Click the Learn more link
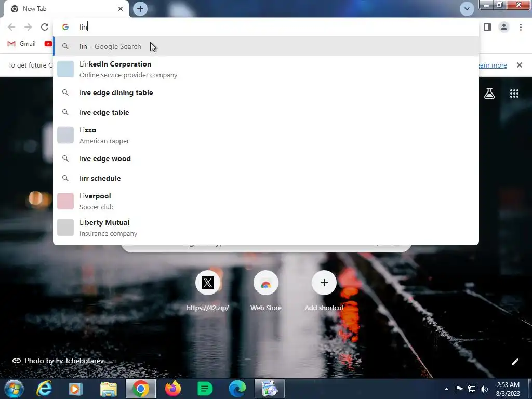Viewport: 532px width, 399px height. pos(493,65)
